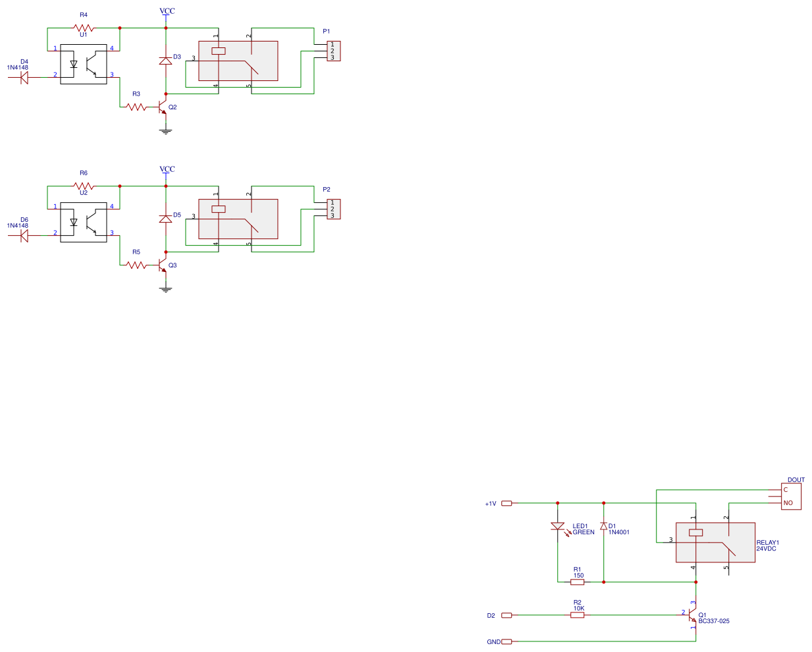Click the junction dot on Q2's collector

(166, 94)
